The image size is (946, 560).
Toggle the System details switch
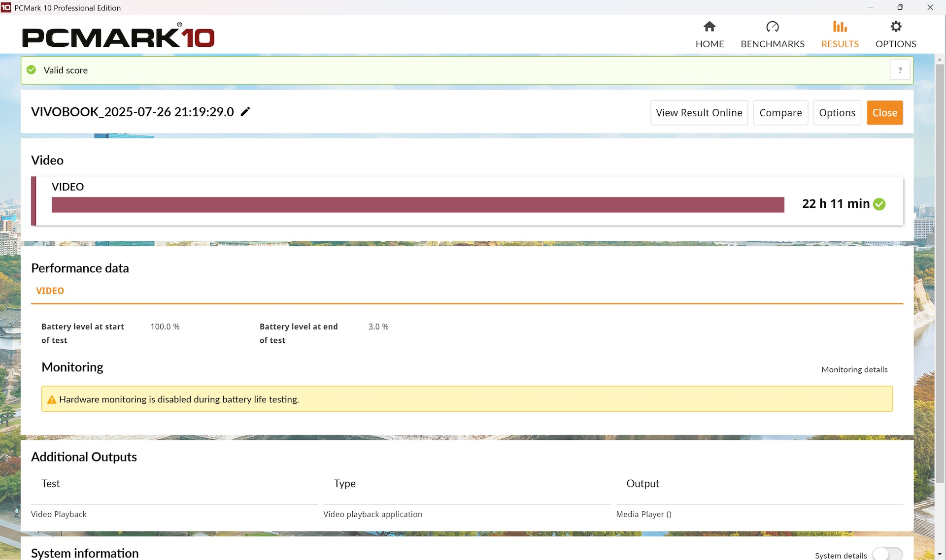tap(887, 554)
